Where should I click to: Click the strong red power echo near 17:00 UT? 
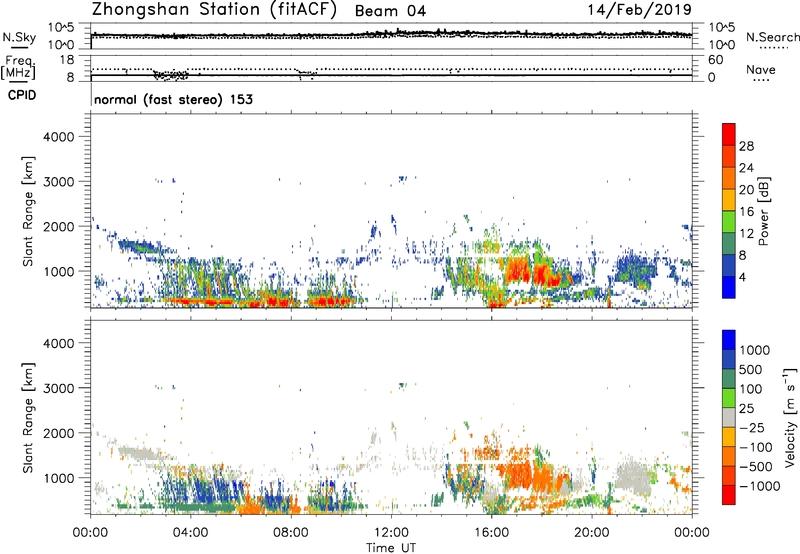coord(518,270)
